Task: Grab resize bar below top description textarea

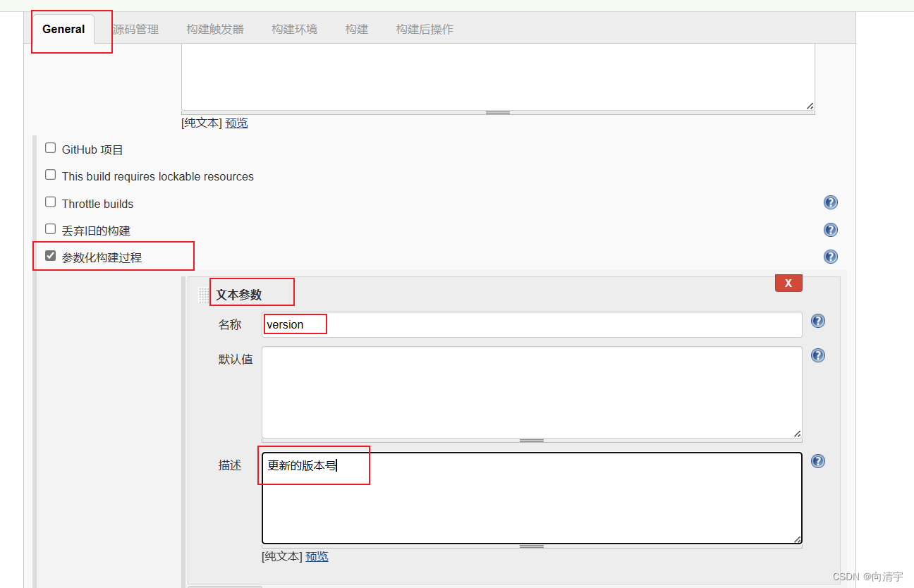Action: [498, 113]
